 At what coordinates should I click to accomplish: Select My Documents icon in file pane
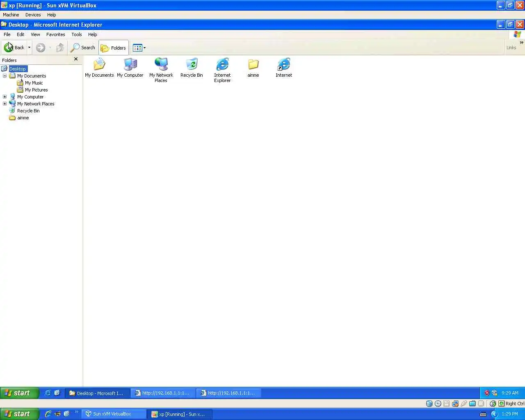(99, 68)
